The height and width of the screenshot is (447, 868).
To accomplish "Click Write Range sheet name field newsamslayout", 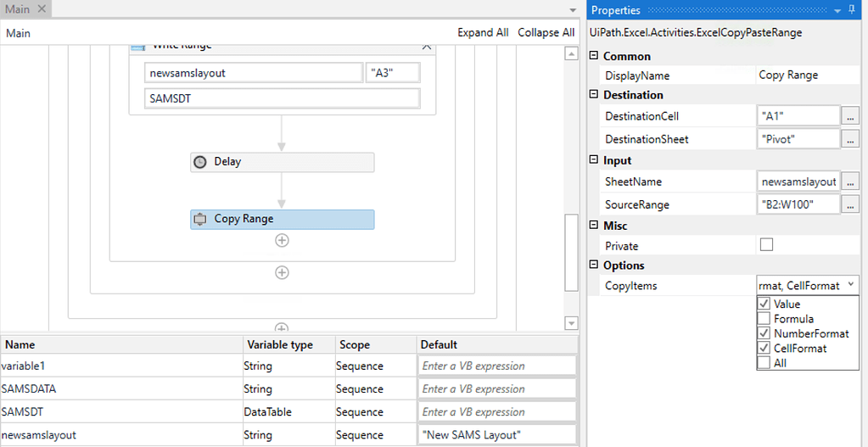I will [x=253, y=73].
